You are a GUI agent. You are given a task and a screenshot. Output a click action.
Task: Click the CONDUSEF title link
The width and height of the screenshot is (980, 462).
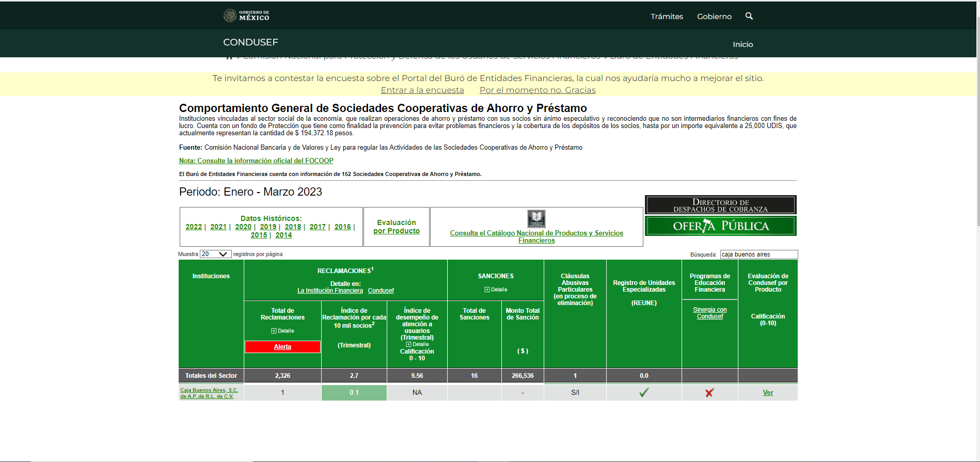250,42
